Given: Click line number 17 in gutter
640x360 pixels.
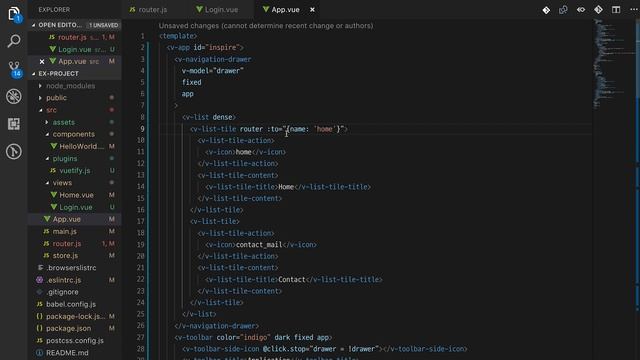Looking at the screenshot, I should tap(141, 221).
